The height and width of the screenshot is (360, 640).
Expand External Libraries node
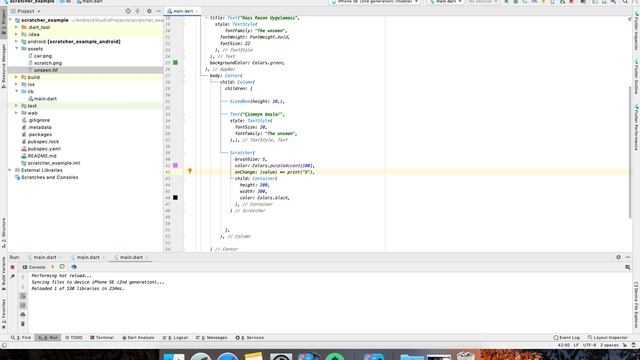10,170
